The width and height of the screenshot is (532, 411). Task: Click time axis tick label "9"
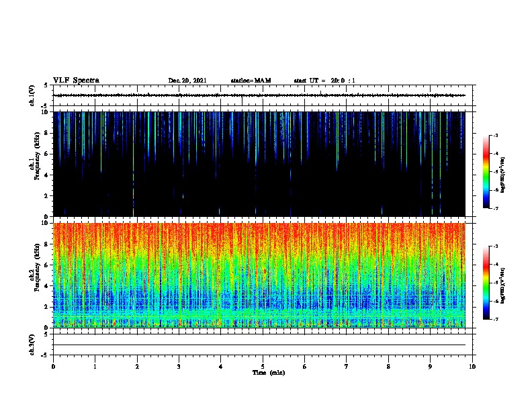point(430,367)
